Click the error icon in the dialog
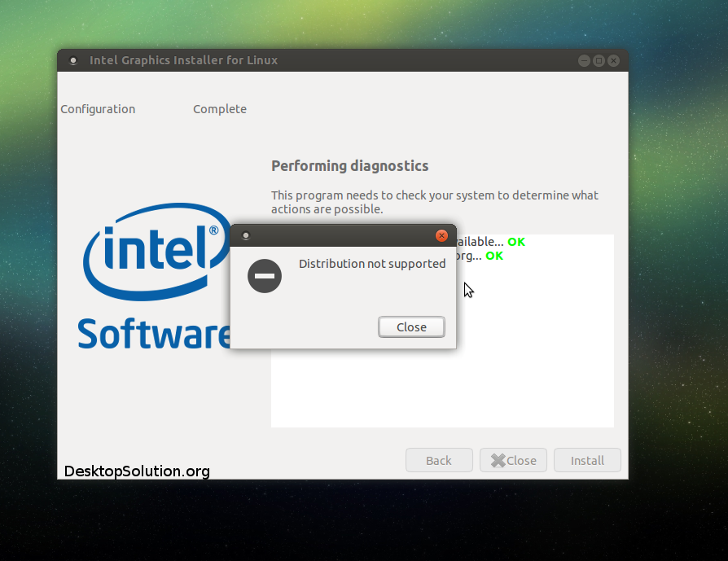Image resolution: width=728 pixels, height=561 pixels. [x=264, y=276]
